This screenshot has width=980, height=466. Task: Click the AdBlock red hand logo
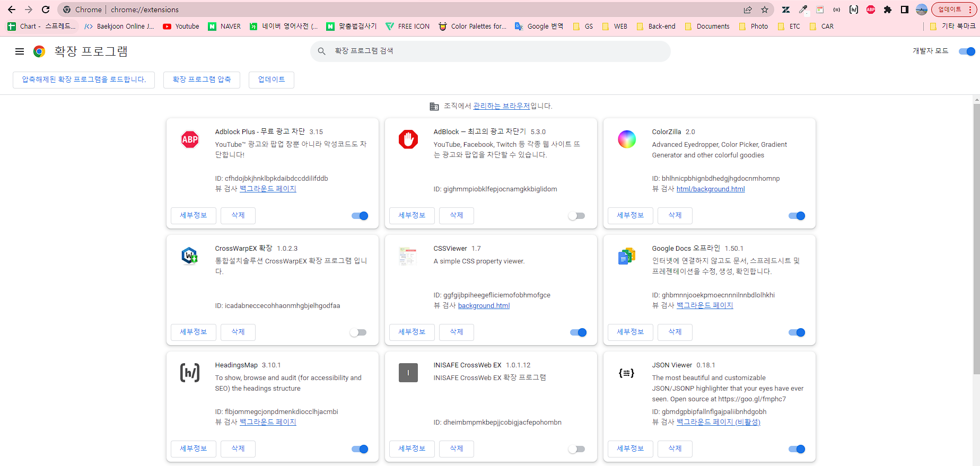(x=408, y=139)
